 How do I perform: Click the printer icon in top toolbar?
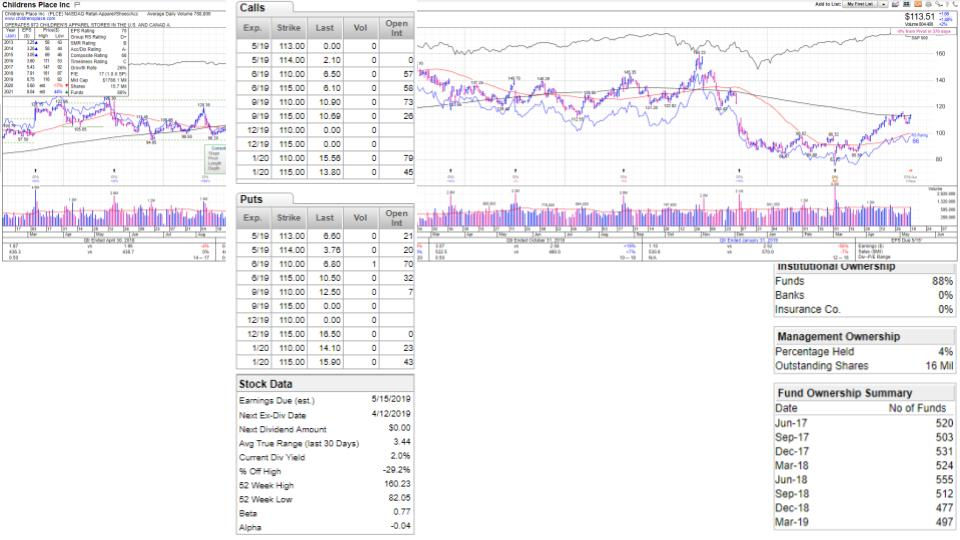pyautogui.click(x=928, y=4)
